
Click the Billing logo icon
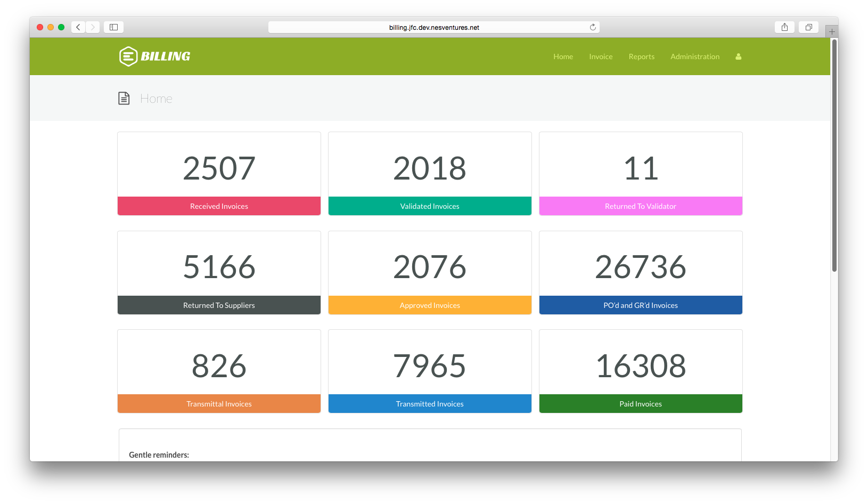[127, 56]
